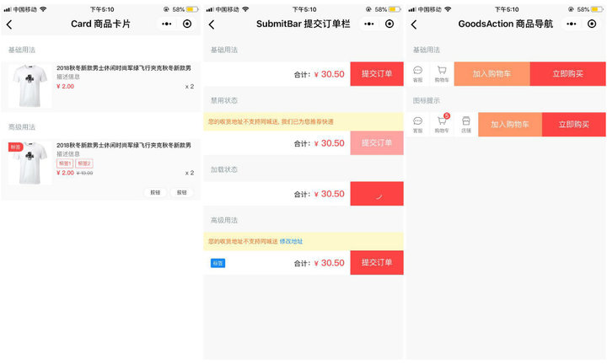The width and height of the screenshot is (607, 364).
Task: Tap the 客服 chat icon under 基础用法
Action: [417, 74]
